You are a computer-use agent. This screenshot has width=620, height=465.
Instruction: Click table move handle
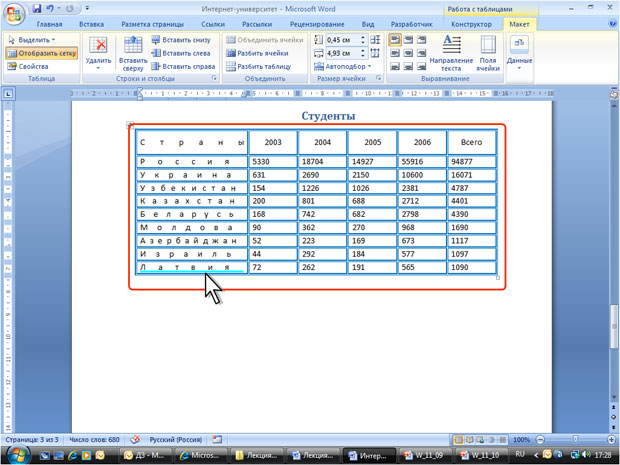click(x=130, y=125)
